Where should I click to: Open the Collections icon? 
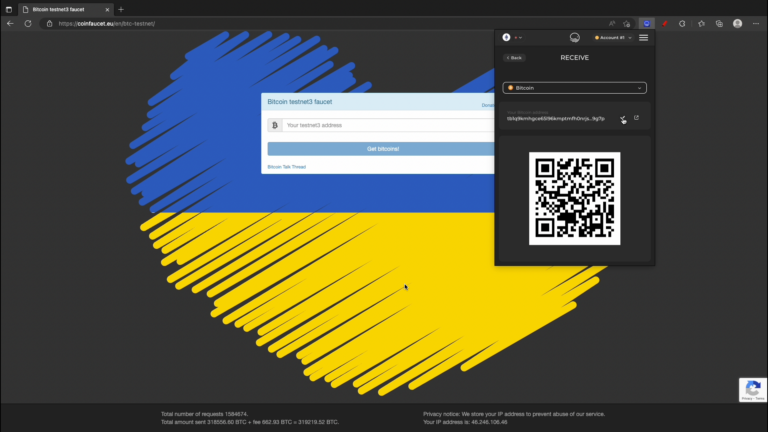click(x=719, y=24)
